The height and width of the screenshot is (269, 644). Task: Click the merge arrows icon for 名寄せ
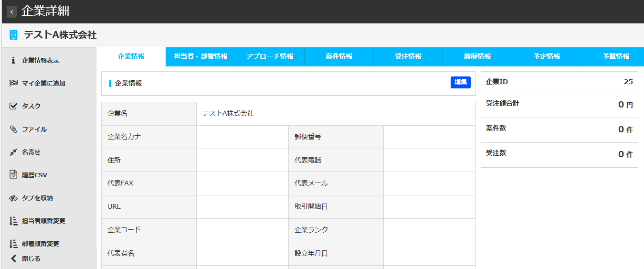pos(13,152)
